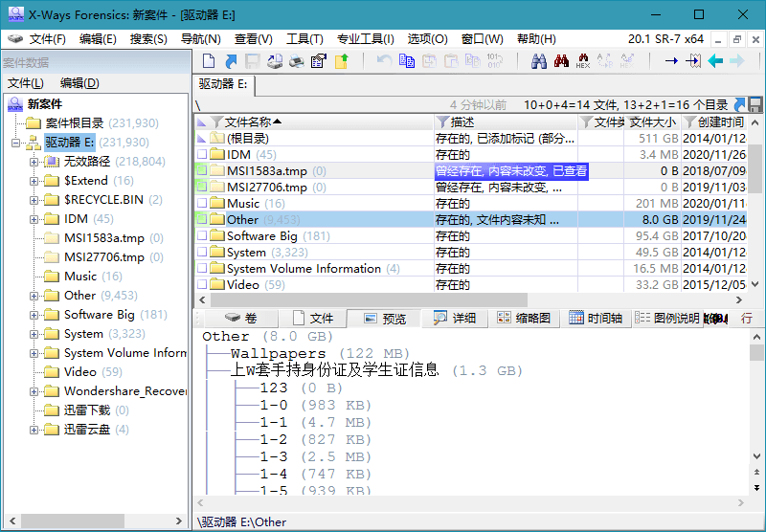Viewport: 766px width, 532px height.
Task: Select the Video folder in left tree
Action: tap(80, 372)
